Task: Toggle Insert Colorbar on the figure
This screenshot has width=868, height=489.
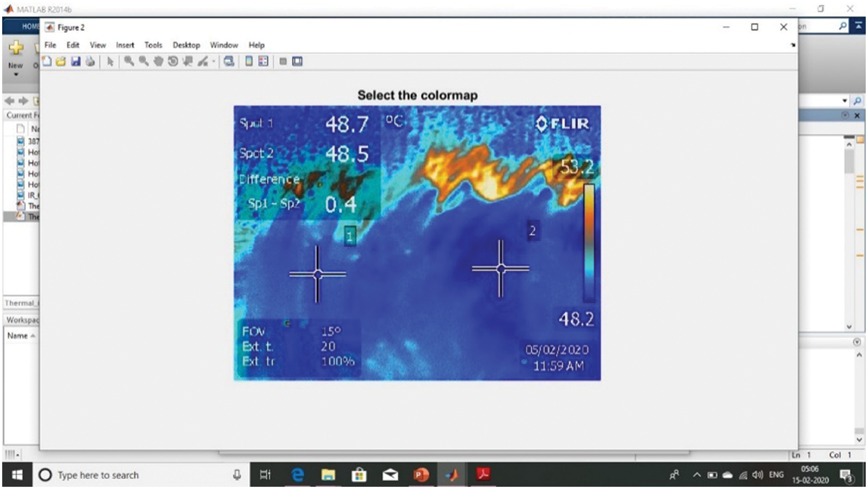Action: pyautogui.click(x=249, y=61)
